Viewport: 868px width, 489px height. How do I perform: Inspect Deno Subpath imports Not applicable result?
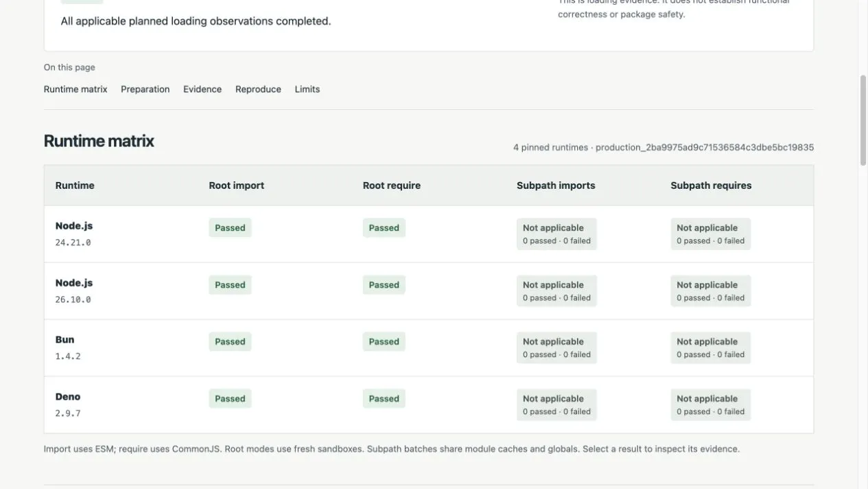(556, 405)
